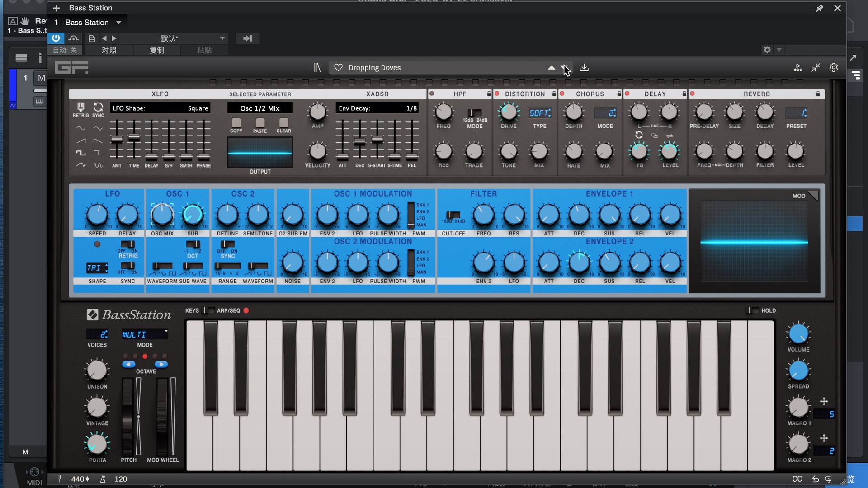
Task: Click the sidechain routing arrow button
Action: pyautogui.click(x=248, y=38)
